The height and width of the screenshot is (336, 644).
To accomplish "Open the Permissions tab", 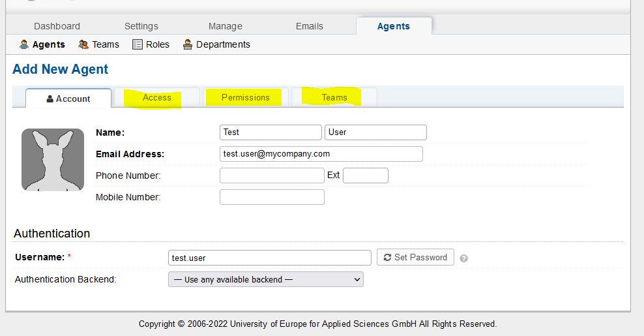I will (245, 98).
